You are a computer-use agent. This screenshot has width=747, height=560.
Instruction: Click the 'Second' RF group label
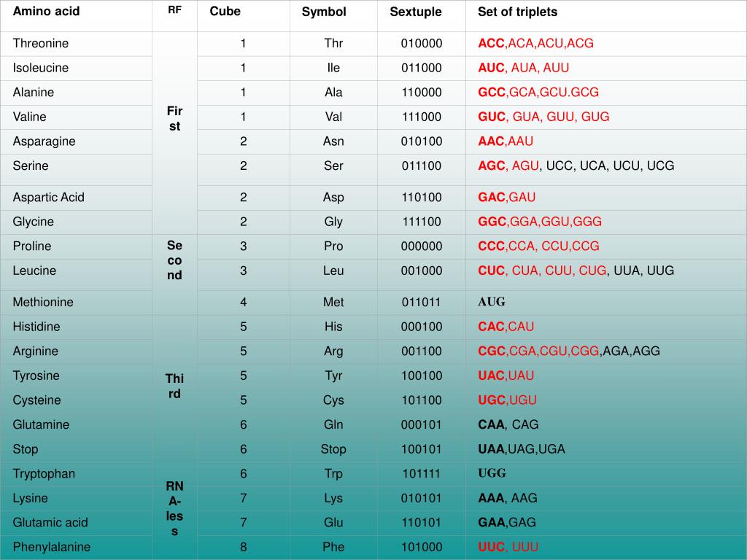click(174, 260)
